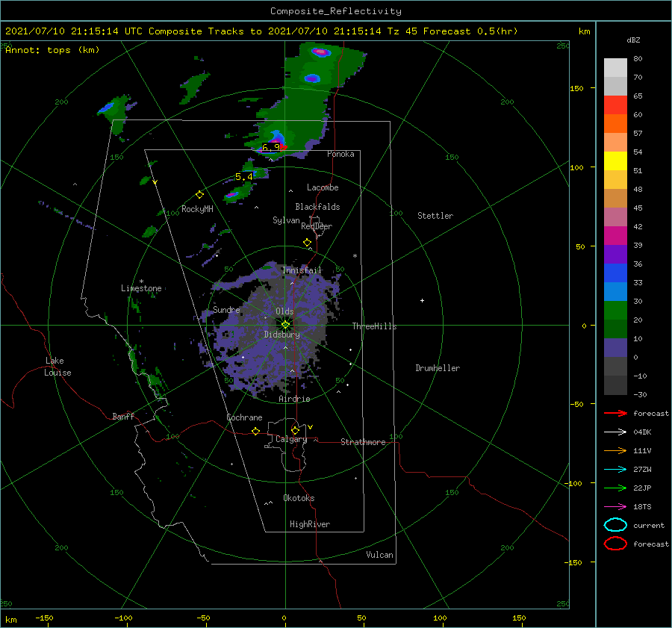
Task: Click the Airdrie label
Action: click(x=294, y=399)
